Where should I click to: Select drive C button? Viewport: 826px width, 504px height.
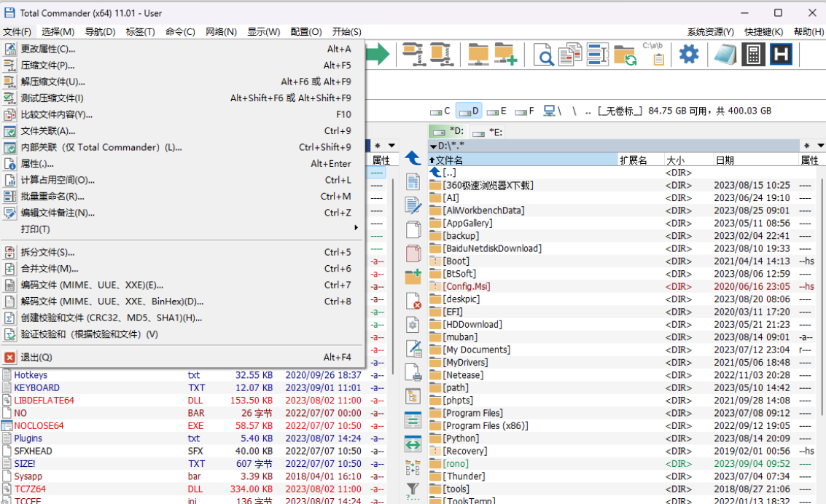(x=440, y=111)
